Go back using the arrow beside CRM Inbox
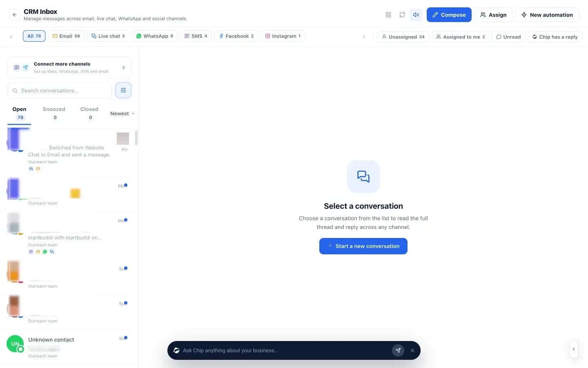 pyautogui.click(x=15, y=15)
